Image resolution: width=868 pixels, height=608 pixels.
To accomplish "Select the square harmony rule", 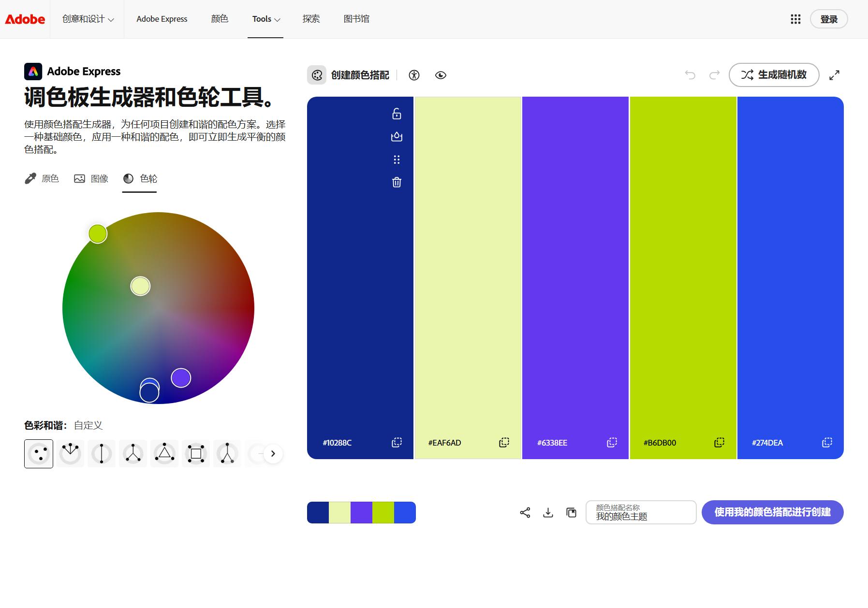I will tap(196, 454).
